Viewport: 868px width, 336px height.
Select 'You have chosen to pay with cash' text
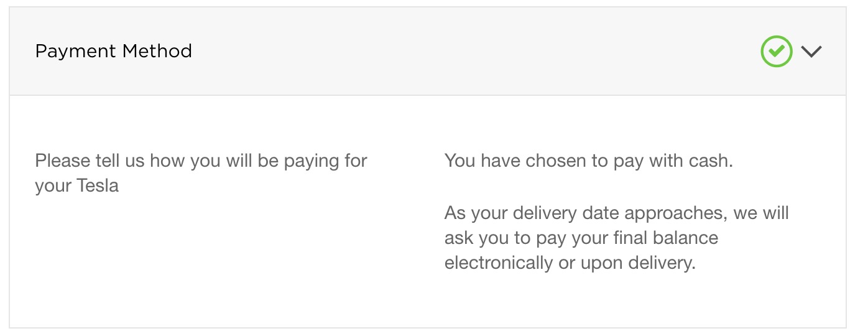click(588, 161)
